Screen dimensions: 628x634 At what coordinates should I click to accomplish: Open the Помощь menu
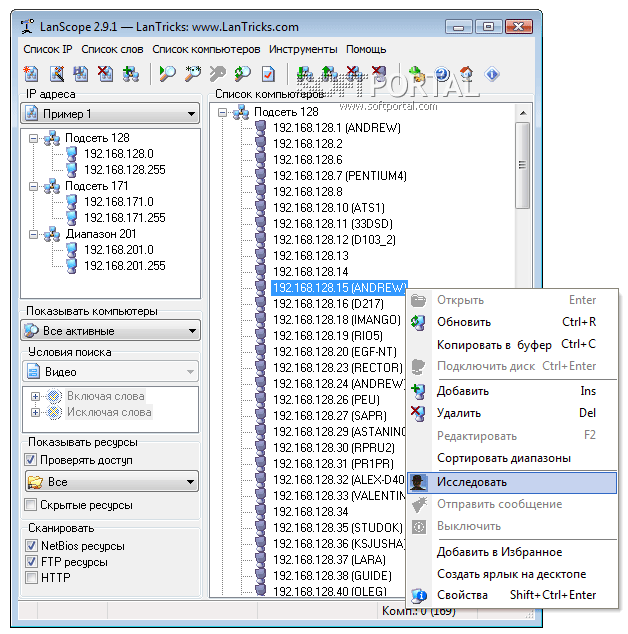366,49
